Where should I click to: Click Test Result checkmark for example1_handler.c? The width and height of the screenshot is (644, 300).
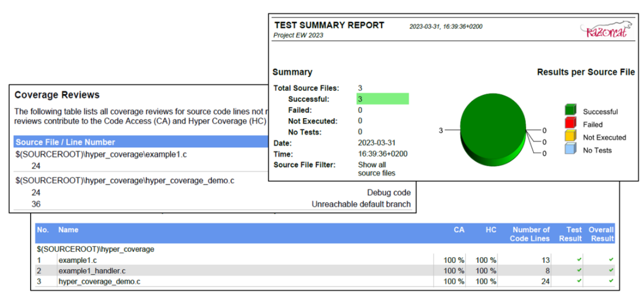579,270
